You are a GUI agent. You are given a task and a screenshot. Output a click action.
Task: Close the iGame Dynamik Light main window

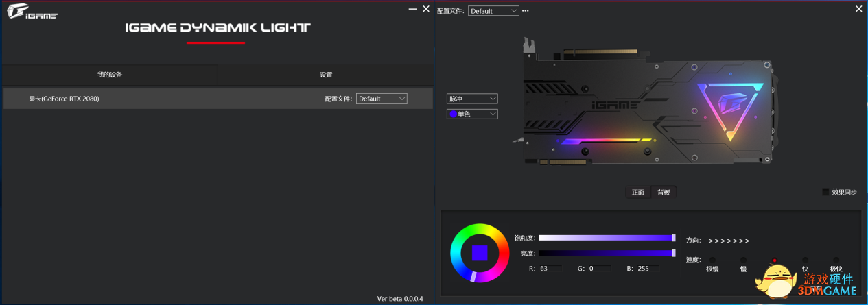pyautogui.click(x=426, y=9)
